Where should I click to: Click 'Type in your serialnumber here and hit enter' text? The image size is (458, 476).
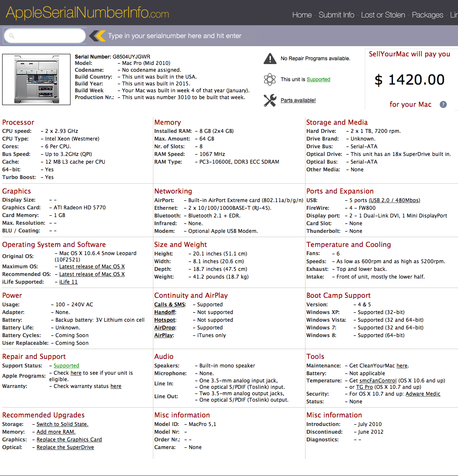(x=175, y=36)
